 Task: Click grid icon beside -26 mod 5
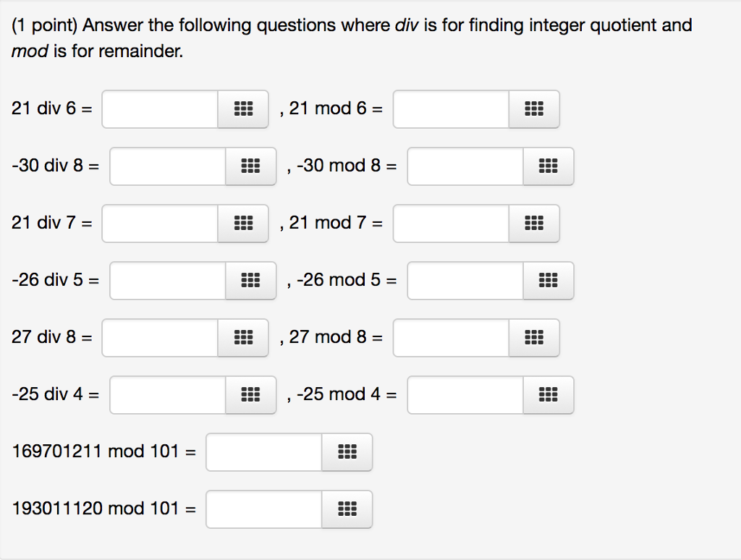548,280
